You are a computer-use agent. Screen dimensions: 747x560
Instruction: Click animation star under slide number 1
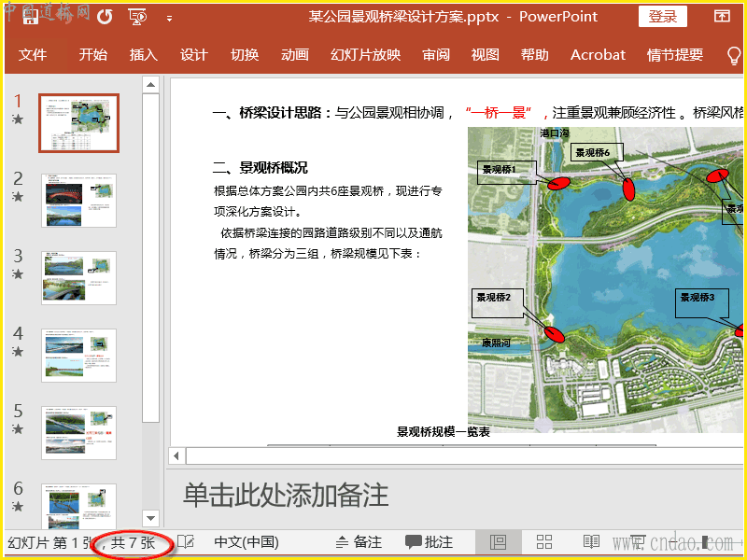pos(18,119)
